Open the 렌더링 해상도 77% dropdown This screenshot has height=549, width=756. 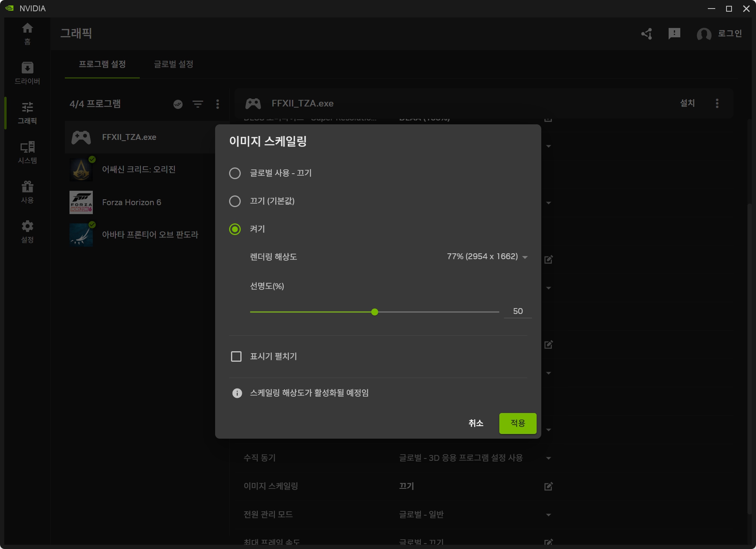(487, 256)
